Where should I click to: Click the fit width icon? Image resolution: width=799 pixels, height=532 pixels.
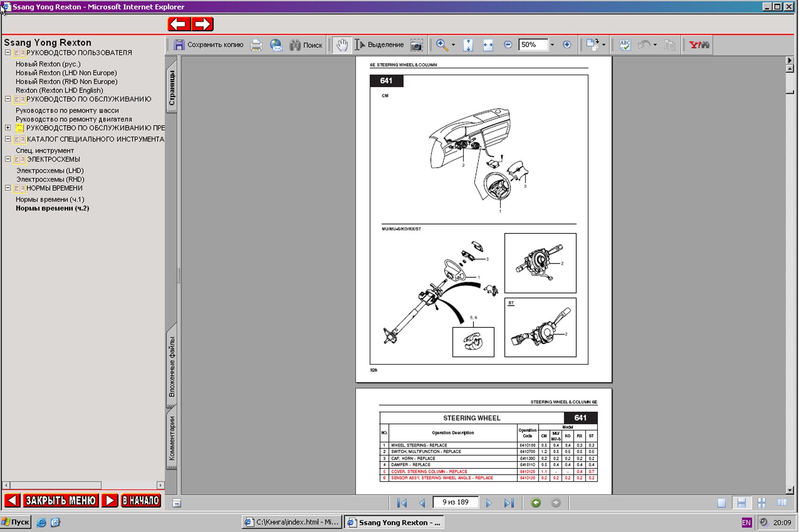point(488,45)
